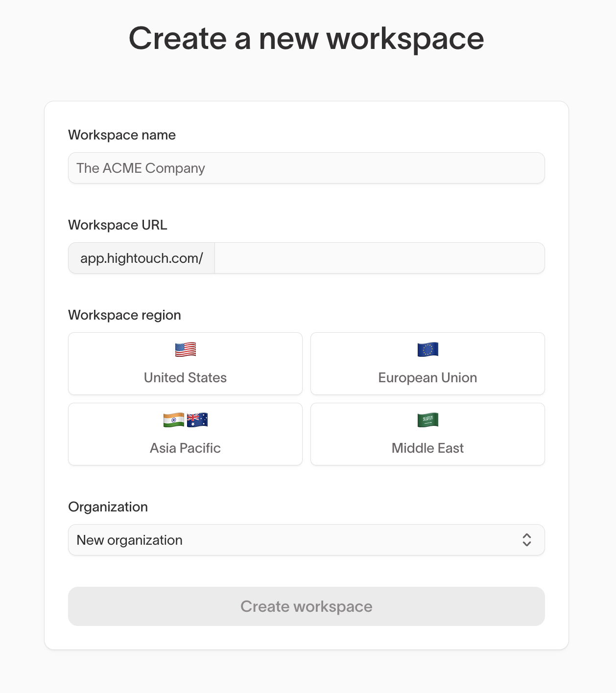Screen dimensions: 616x693
Task: Expand the New organization selector
Action: click(306, 540)
